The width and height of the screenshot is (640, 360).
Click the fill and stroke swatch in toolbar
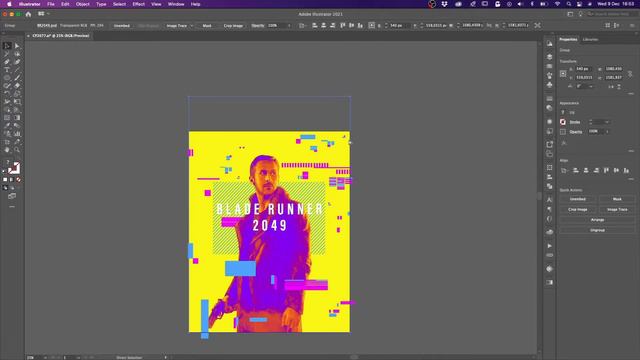coord(13,168)
